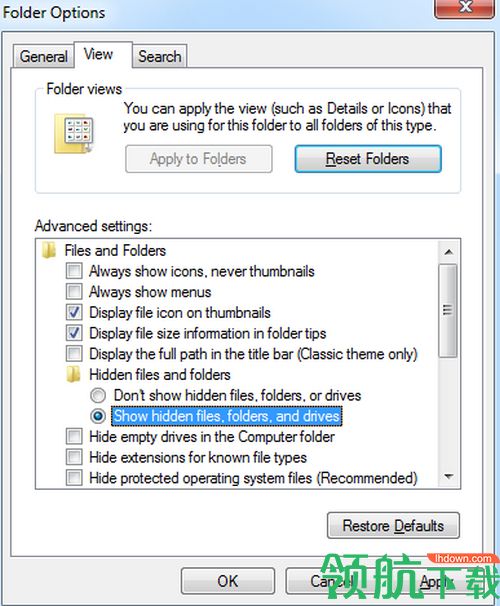Enable Always show icons, never thumbnails

[74, 271]
